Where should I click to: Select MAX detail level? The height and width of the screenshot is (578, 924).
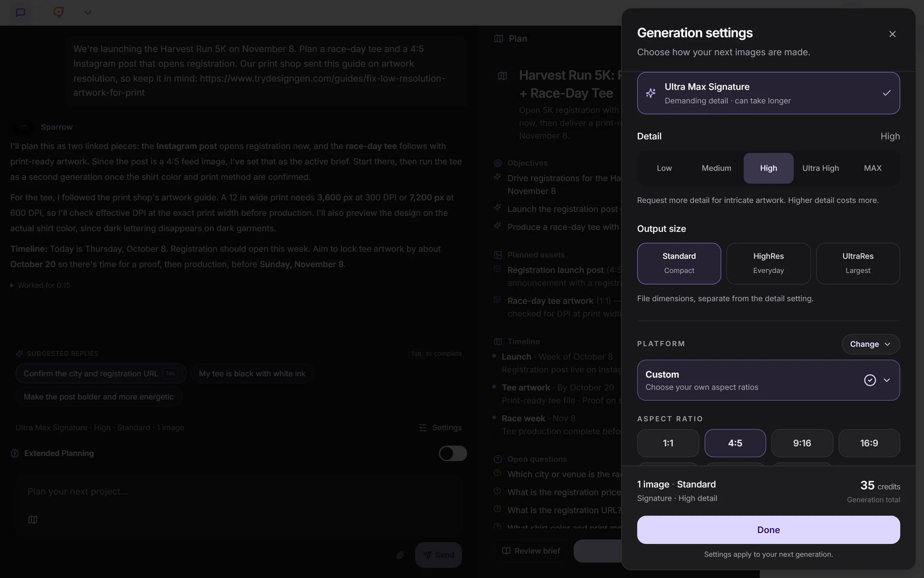coord(872,168)
